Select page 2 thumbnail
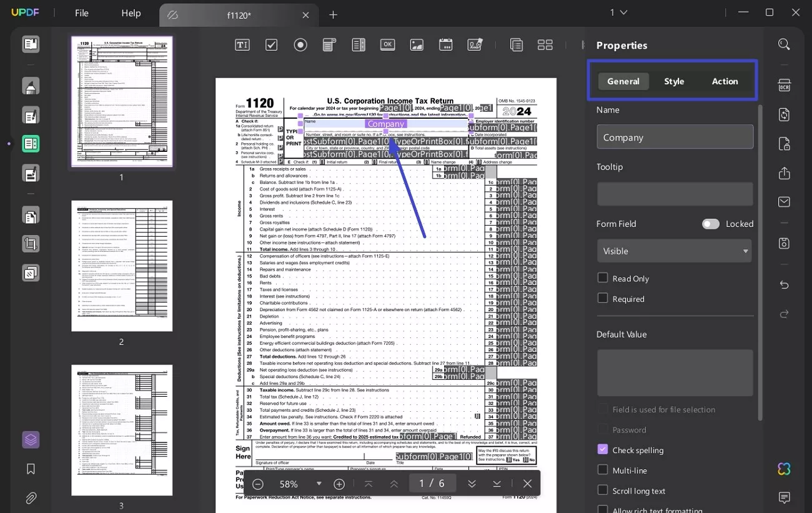812x513 pixels. click(122, 266)
